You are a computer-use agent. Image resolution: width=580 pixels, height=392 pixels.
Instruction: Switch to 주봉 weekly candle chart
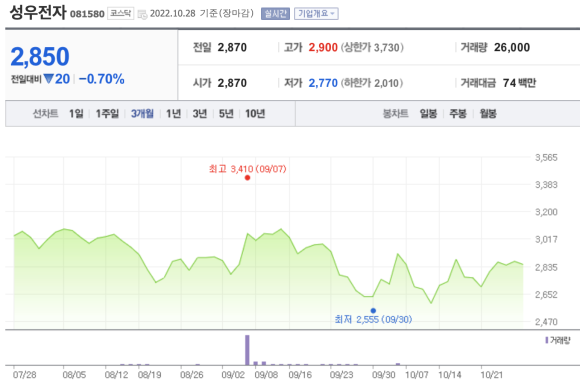(458, 114)
